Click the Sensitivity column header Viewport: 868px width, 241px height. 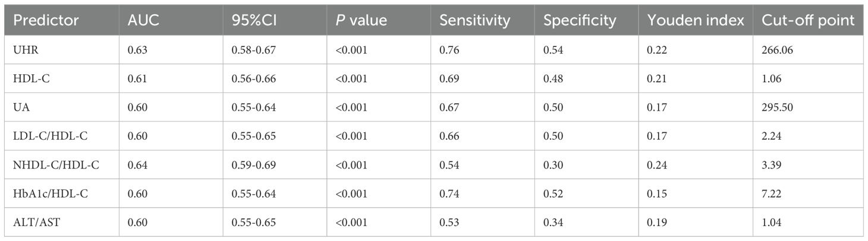tap(474, 21)
